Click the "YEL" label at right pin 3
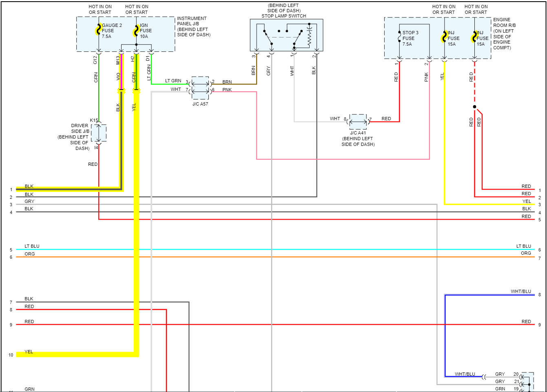The image size is (547, 392). (x=527, y=201)
